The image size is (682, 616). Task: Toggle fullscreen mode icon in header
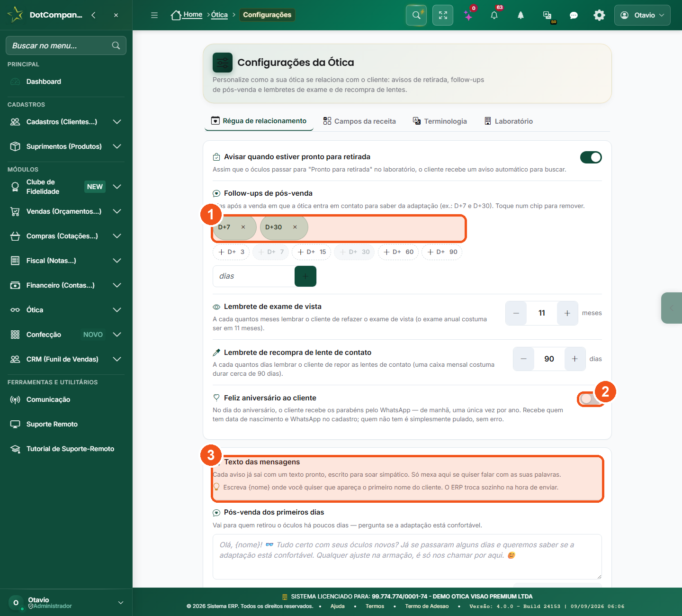tap(443, 15)
